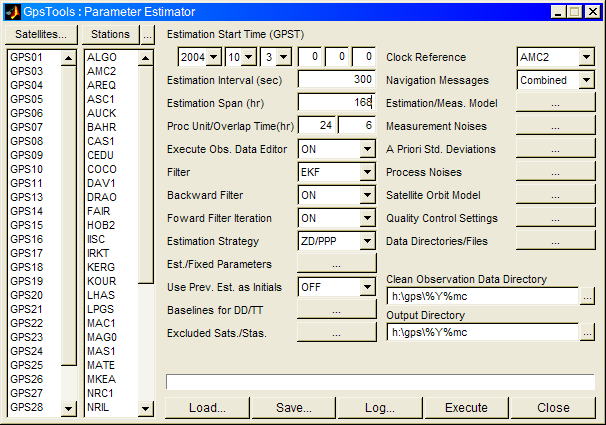This screenshot has height=425, width=606.
Task: Select station KOUR in stations list
Action: coord(102,282)
